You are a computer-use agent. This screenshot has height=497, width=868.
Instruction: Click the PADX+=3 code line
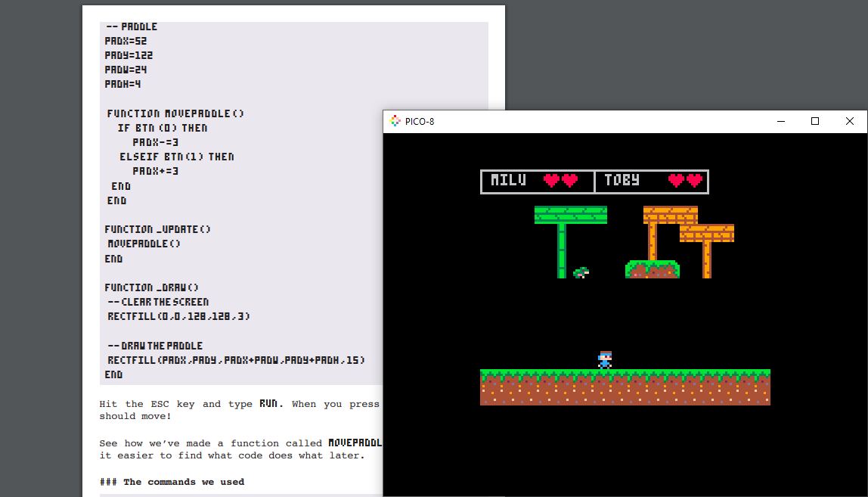point(156,171)
